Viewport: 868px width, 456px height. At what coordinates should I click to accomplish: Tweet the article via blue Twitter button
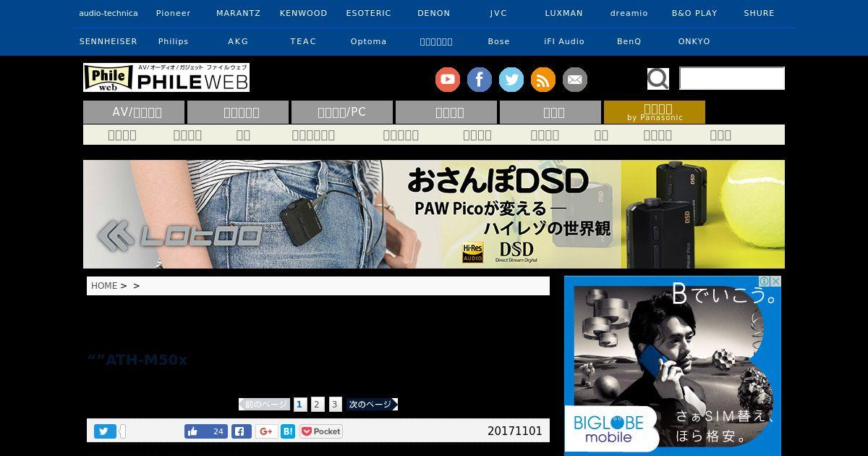tap(105, 431)
